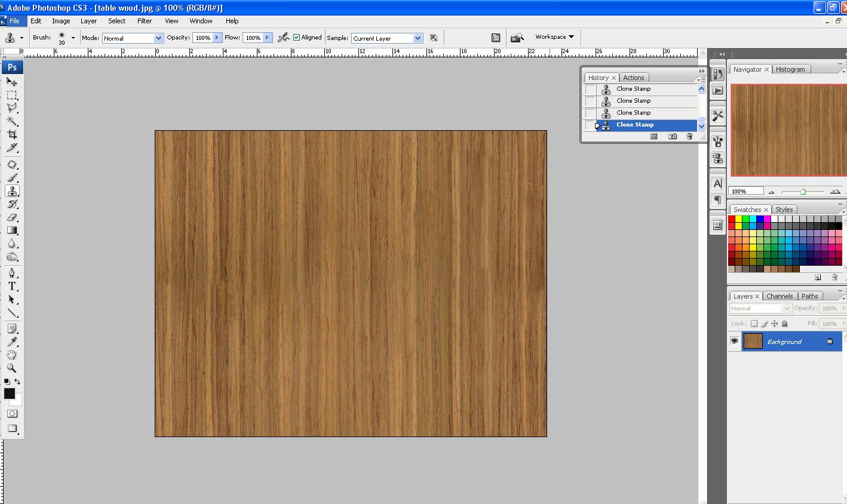
Task: Grab the Hand tool
Action: [x=12, y=355]
